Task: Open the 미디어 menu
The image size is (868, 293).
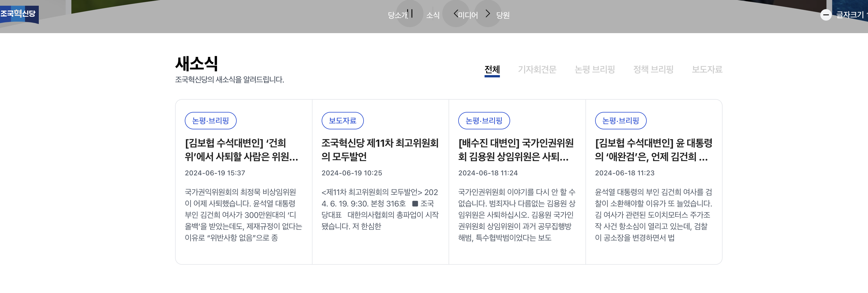Action: click(x=468, y=15)
